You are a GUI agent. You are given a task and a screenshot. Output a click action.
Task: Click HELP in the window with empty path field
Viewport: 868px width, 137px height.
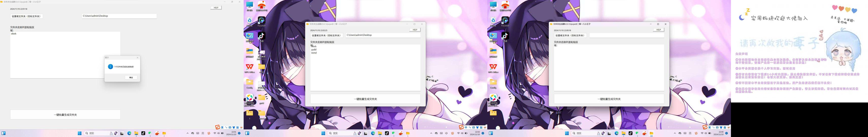[658, 30]
